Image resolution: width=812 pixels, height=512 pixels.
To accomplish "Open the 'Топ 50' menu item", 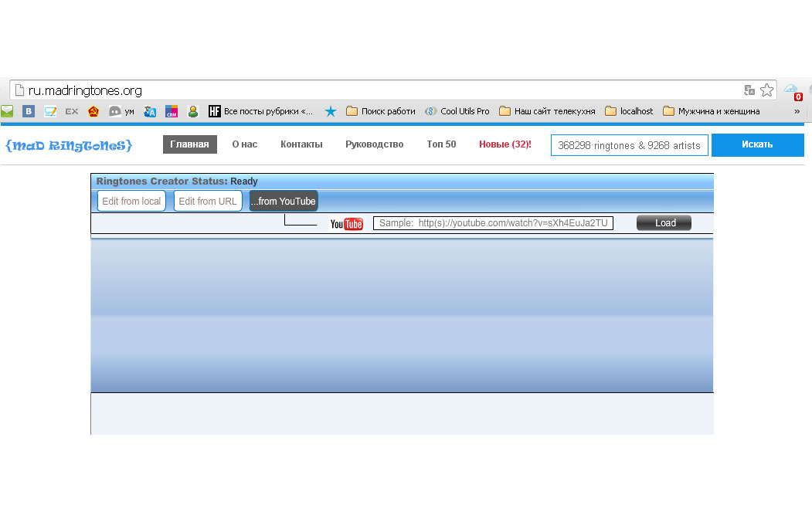I will coord(441,144).
